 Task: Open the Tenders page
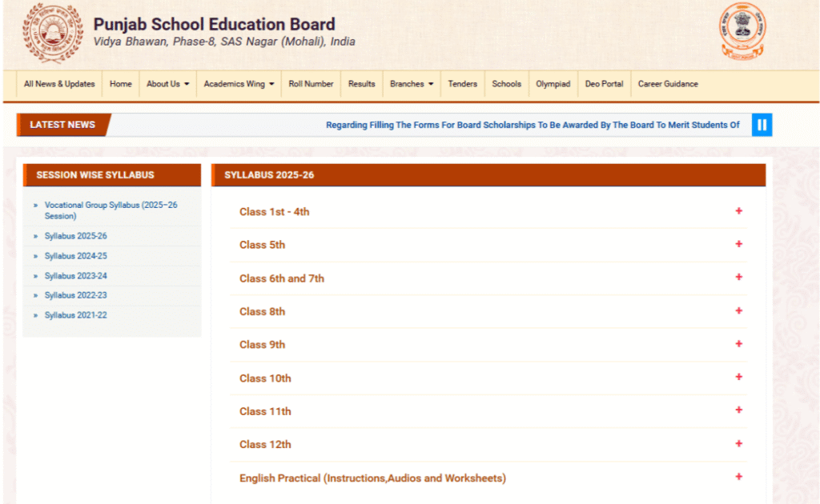(462, 84)
